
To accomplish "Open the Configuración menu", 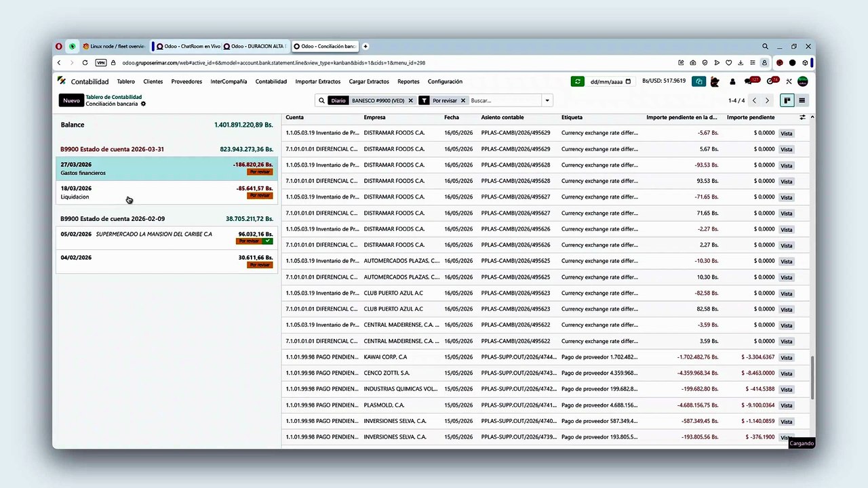I will (445, 81).
